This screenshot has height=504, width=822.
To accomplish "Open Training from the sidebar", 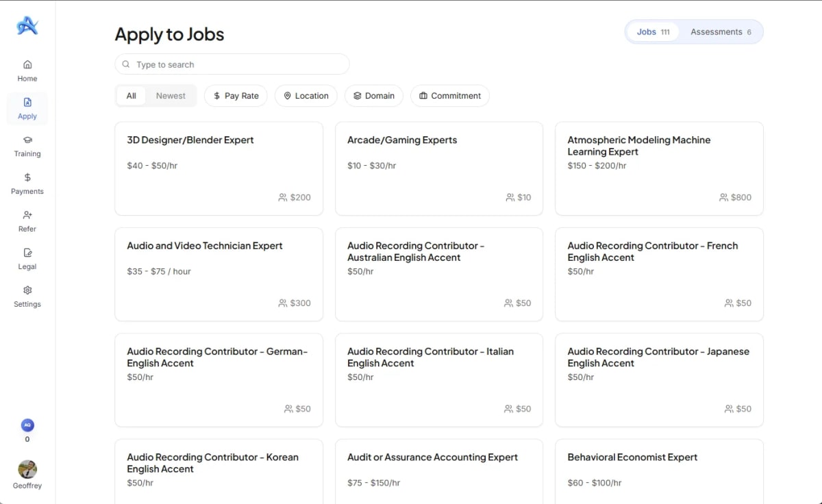I will click(x=27, y=146).
